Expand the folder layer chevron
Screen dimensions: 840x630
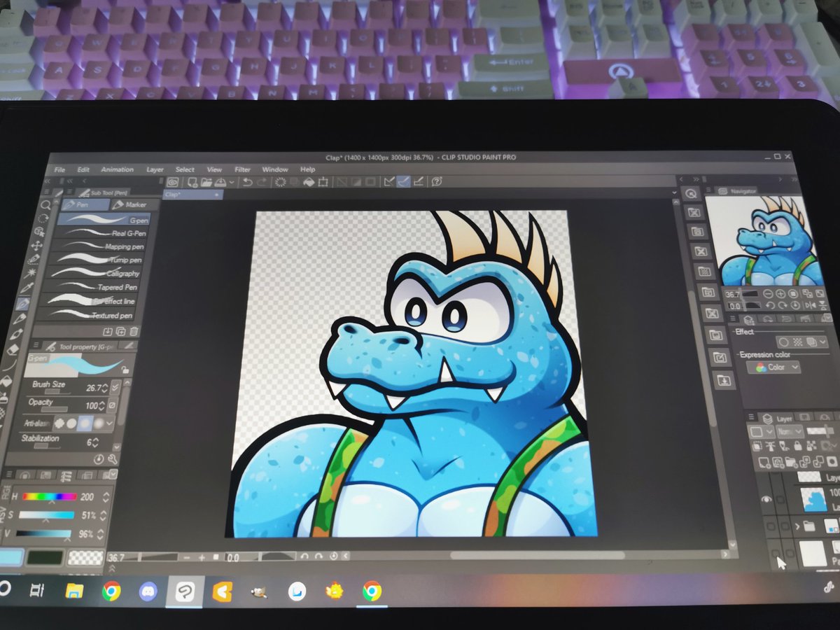point(797,525)
